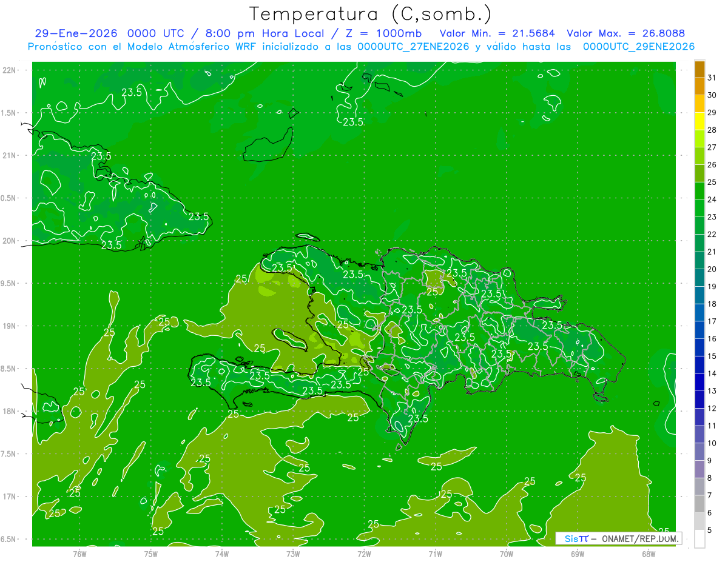Viewport: 728px width, 562px height.
Task: Click legend value 15
Action: (x=712, y=356)
